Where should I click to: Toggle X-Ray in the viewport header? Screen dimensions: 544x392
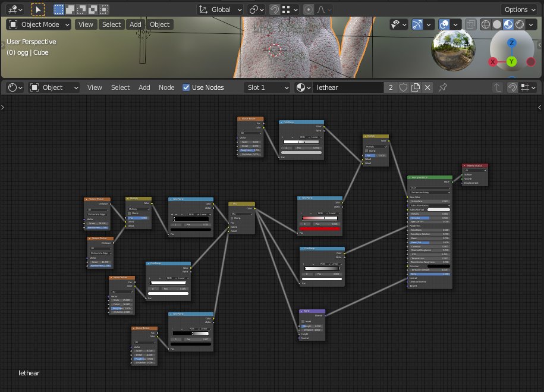471,24
